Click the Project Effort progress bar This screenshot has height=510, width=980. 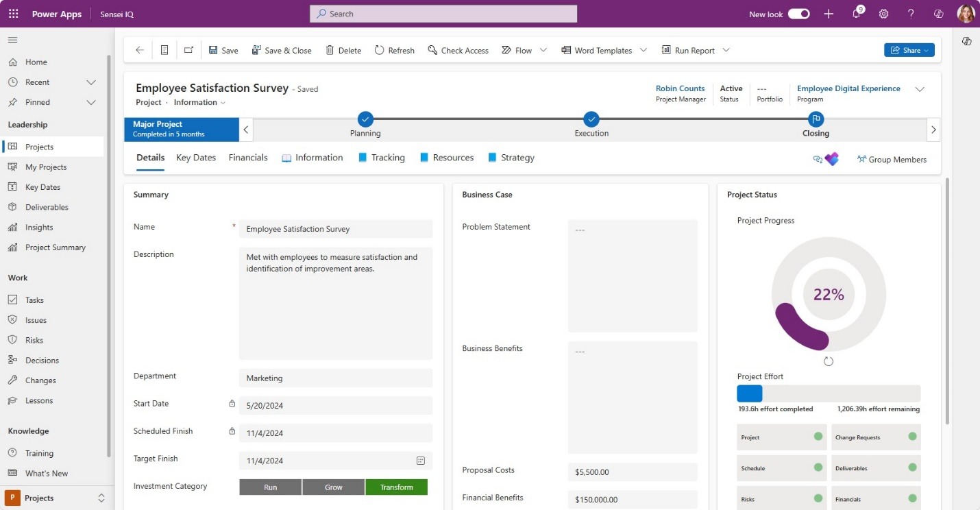coord(829,393)
